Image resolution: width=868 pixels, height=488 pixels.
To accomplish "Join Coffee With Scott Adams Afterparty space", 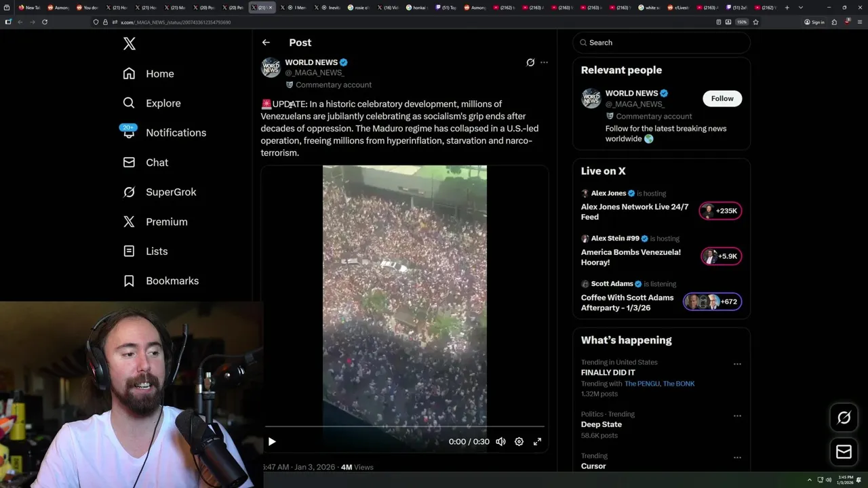I will pos(627,302).
